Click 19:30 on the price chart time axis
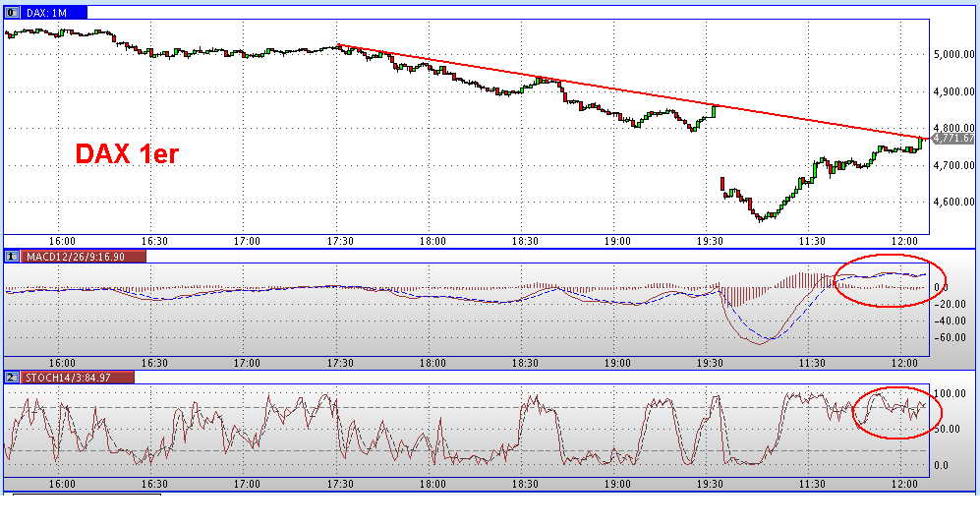This screenshot has width=980, height=527. tap(711, 241)
